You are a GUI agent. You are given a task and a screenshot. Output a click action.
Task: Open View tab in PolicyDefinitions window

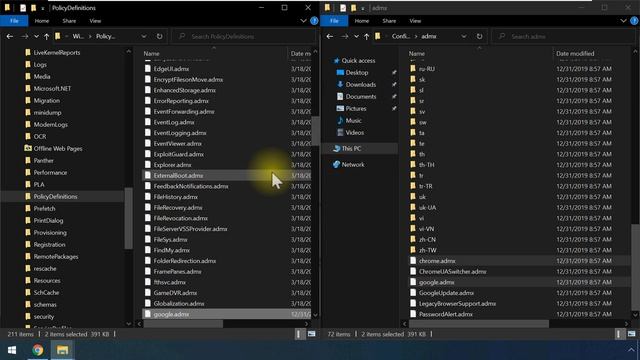point(95,21)
